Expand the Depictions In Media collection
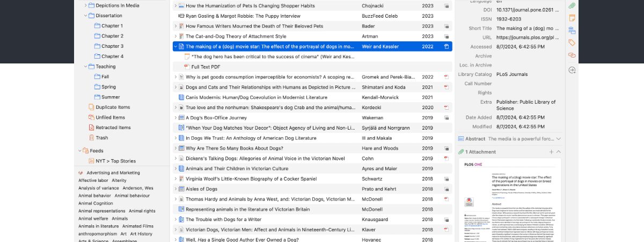Image resolution: width=644 pixels, height=242 pixels. click(85, 5)
